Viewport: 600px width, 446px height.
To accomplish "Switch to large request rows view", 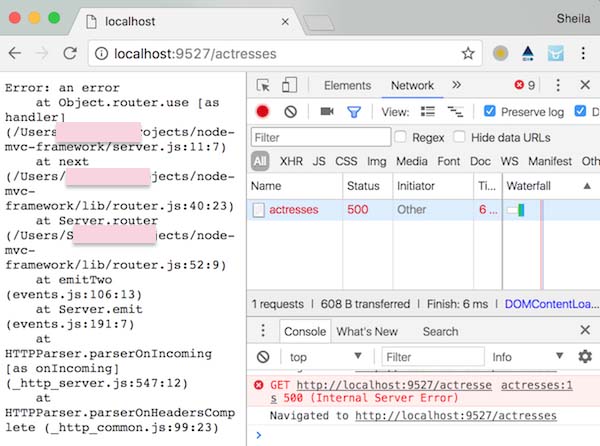I will point(428,111).
